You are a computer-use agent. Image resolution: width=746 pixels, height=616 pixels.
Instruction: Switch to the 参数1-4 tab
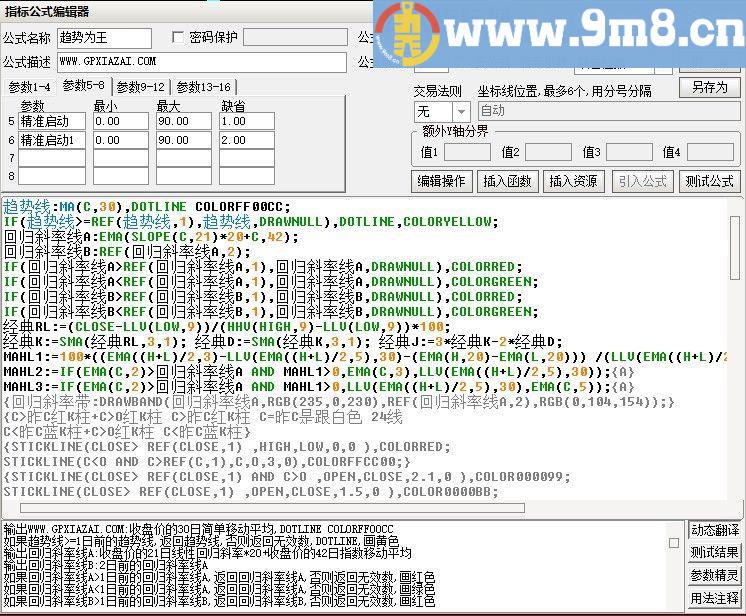coord(30,87)
